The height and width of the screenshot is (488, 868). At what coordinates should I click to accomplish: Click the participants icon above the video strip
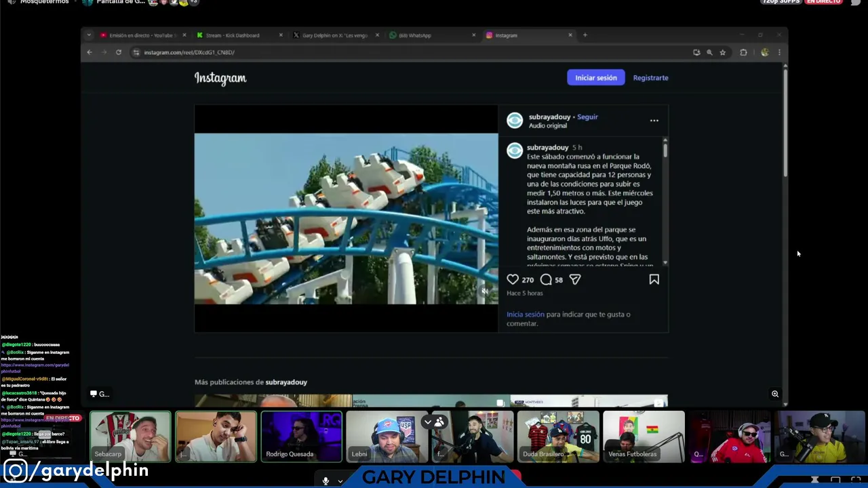439,422
